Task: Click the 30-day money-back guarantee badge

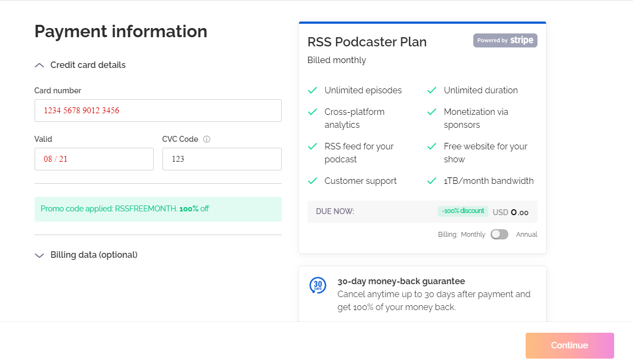Action: pyautogui.click(x=318, y=286)
